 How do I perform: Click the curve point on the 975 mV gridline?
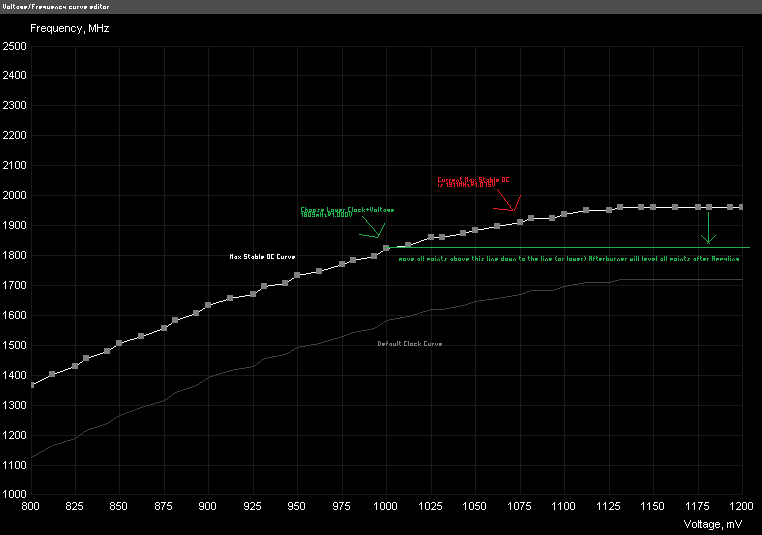[x=342, y=264]
